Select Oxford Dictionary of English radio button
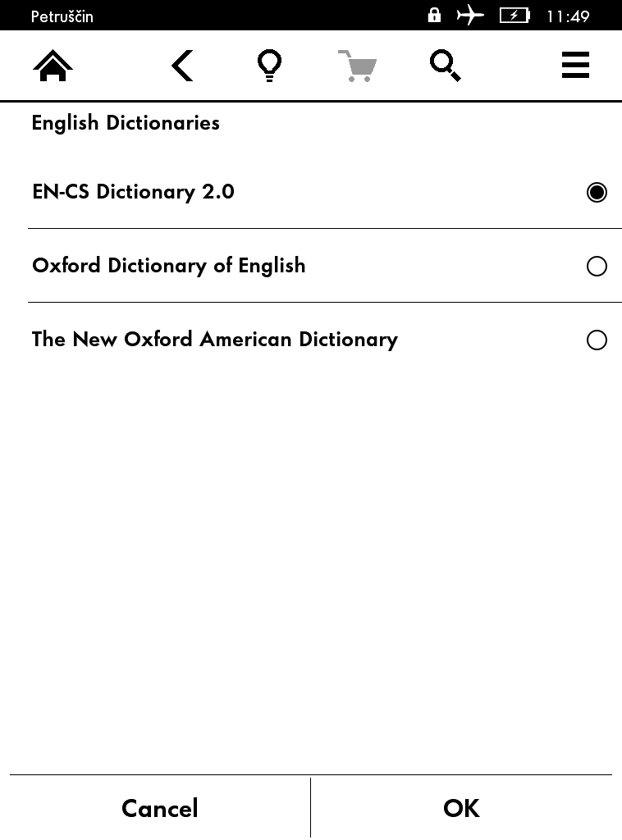 [597, 267]
